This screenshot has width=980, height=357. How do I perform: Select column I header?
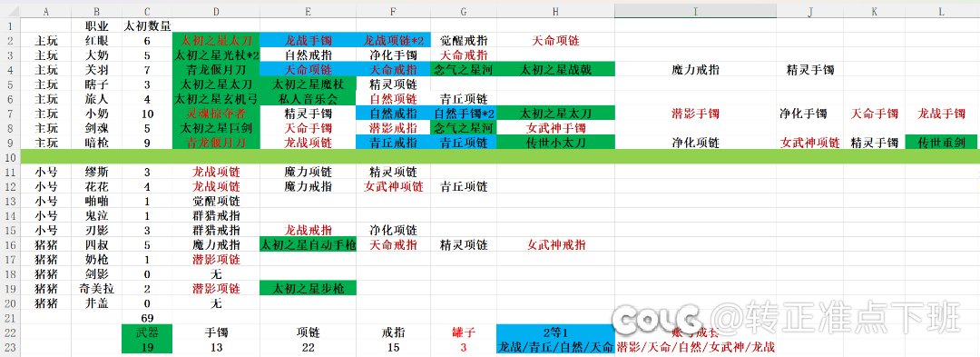[x=695, y=11]
